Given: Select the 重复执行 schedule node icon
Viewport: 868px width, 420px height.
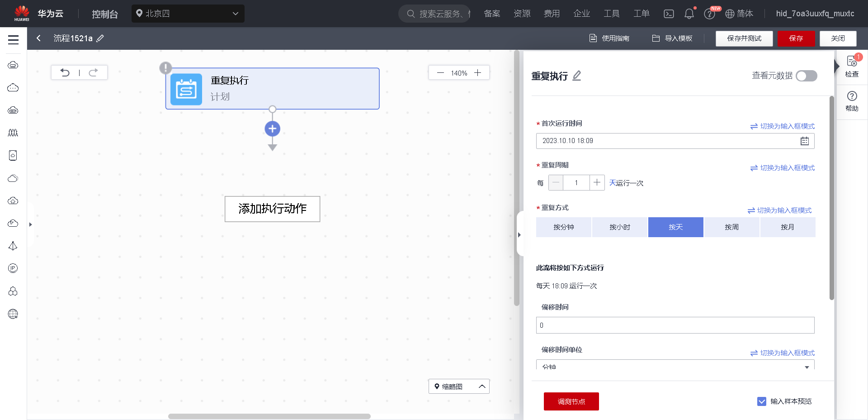Looking at the screenshot, I should (186, 89).
